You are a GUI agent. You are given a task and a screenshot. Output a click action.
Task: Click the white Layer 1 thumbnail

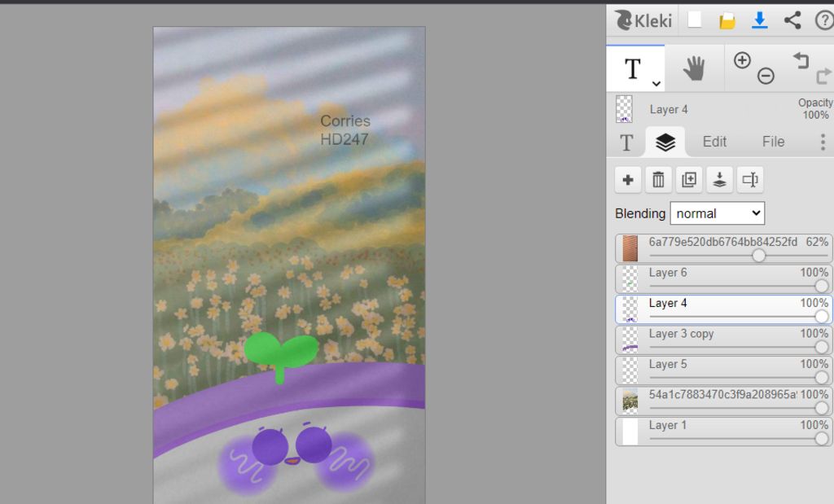point(630,432)
